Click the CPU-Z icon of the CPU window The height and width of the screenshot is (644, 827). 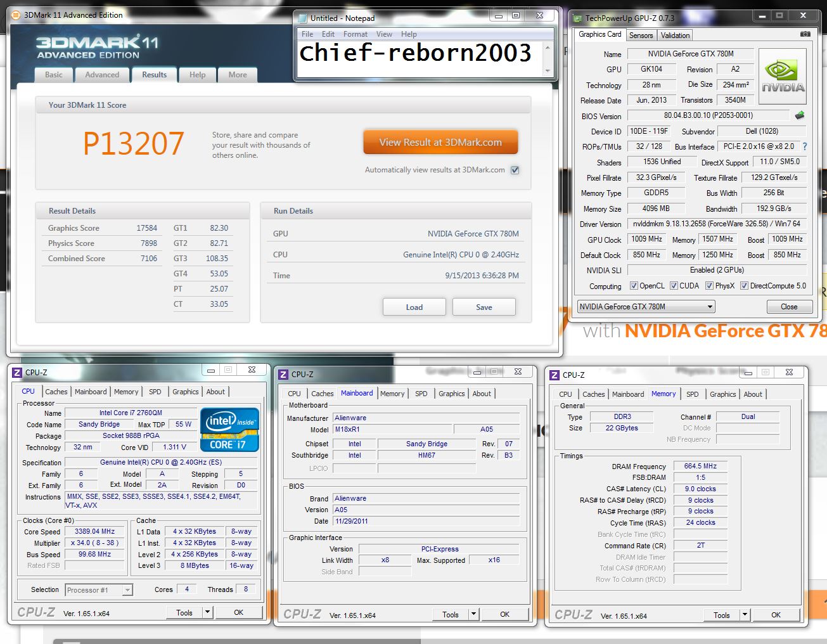coord(17,373)
